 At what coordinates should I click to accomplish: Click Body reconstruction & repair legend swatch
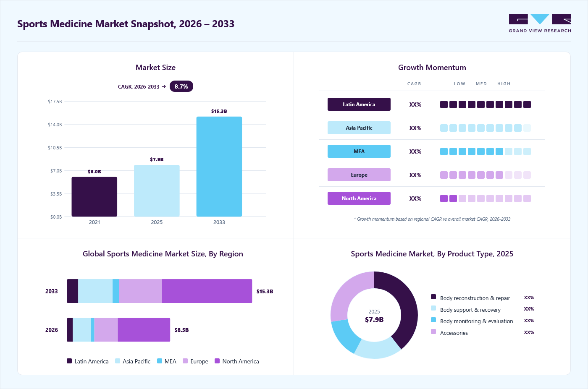(433, 297)
